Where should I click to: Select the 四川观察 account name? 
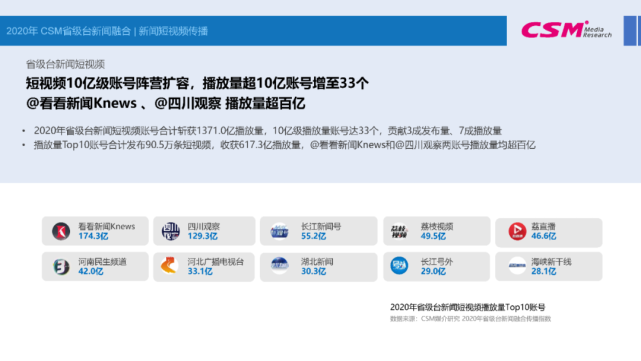204,226
